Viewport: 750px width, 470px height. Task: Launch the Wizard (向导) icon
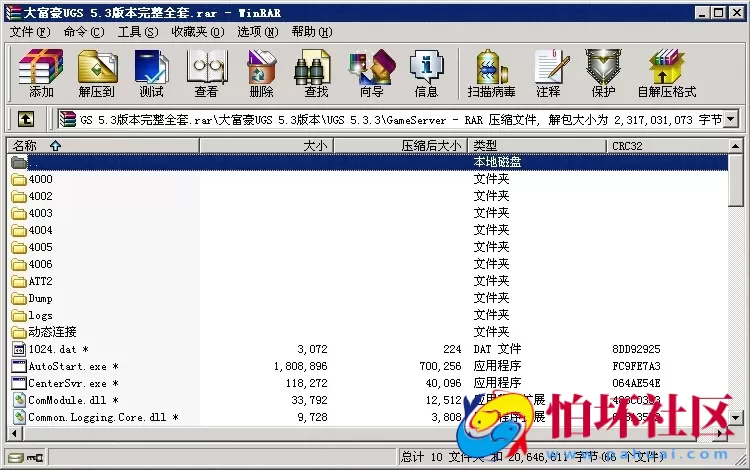click(372, 73)
